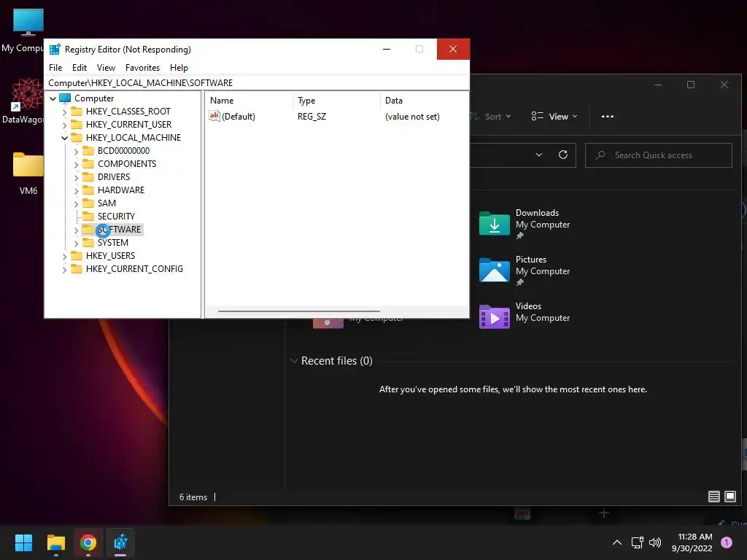Image resolution: width=747 pixels, height=560 pixels.
Task: Click REG_SZ type cell
Action: (x=311, y=117)
